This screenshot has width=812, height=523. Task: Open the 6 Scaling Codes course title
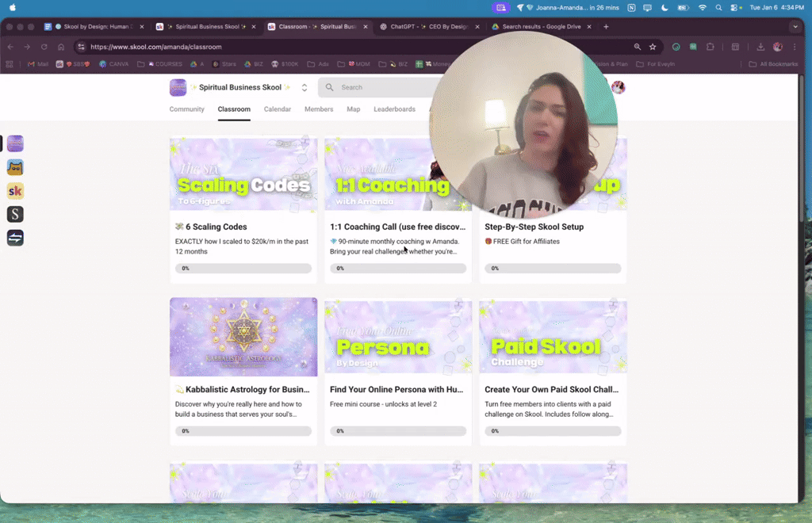(x=211, y=227)
